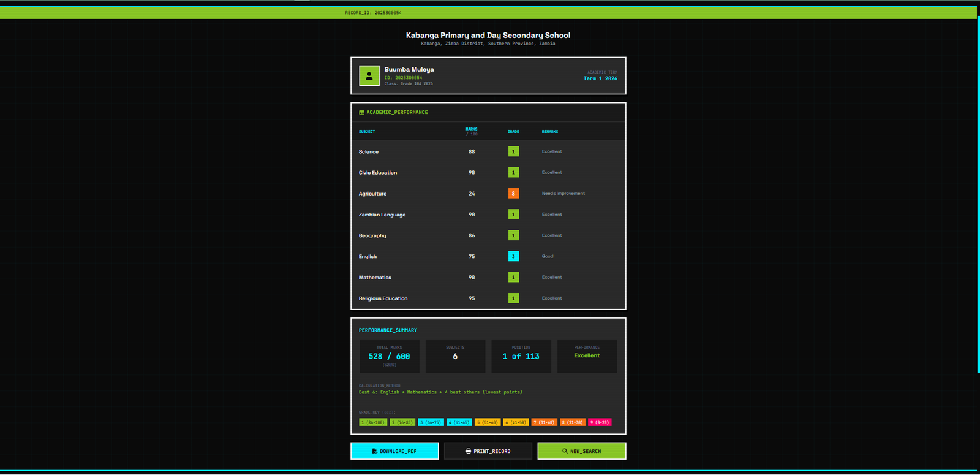
Task: Click the grade 1 badge in the Geography row
Action: pos(513,235)
